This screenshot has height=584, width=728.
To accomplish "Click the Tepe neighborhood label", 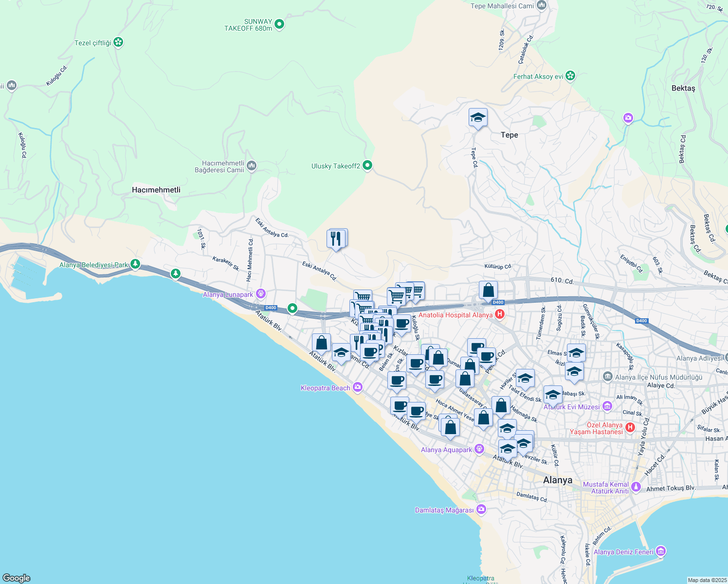I will (510, 135).
